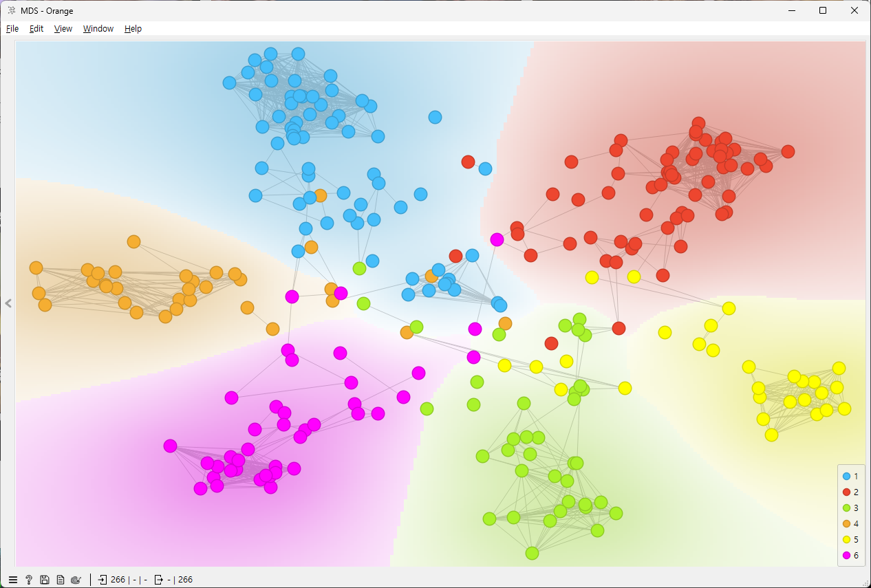
Task: Click the palette visual settings icon
Action: [76, 580]
